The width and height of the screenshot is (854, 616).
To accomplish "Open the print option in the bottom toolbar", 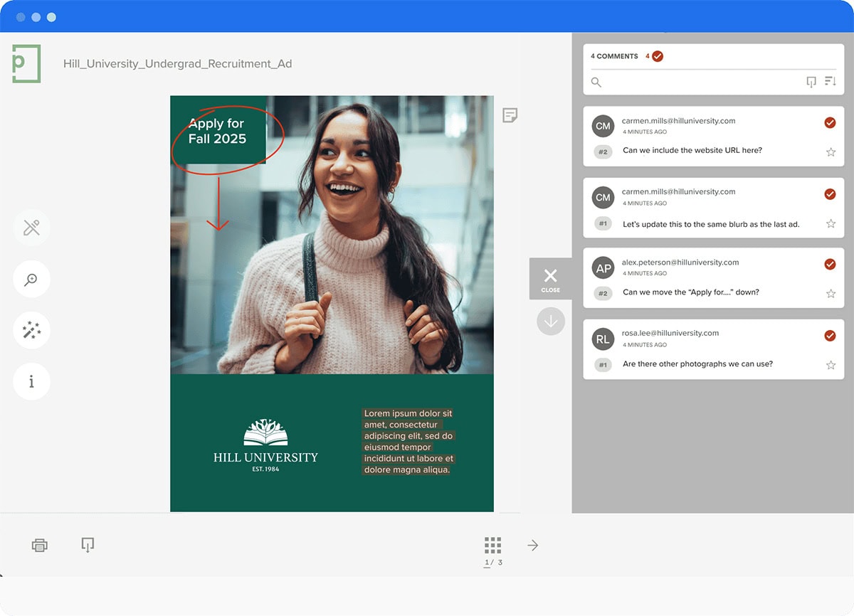I will click(40, 545).
